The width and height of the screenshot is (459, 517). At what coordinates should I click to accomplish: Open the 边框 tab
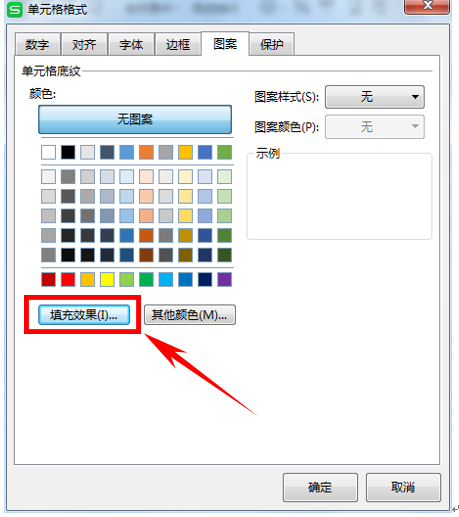click(178, 44)
